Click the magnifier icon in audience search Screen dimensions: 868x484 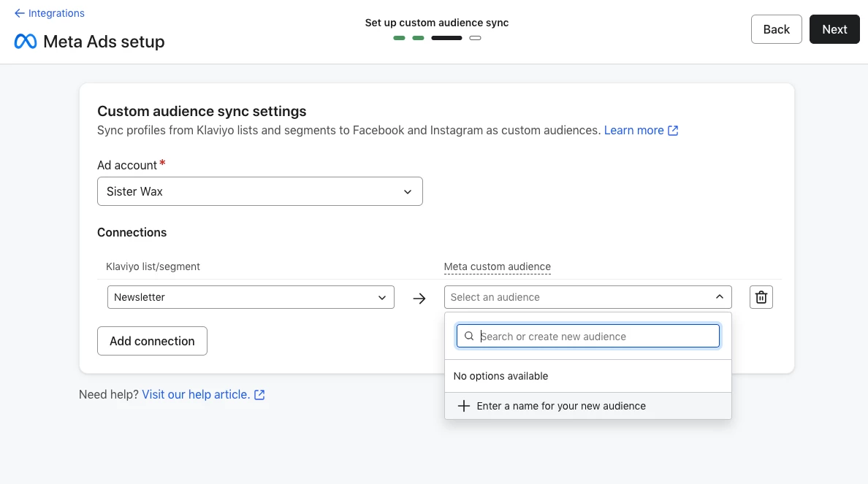[x=469, y=337]
